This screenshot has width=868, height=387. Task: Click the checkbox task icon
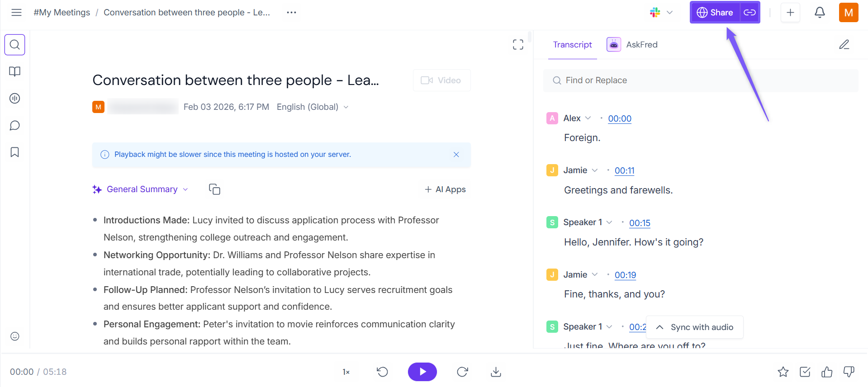(805, 372)
